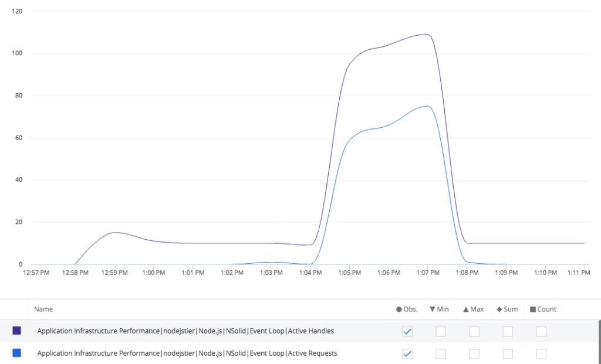
Task: Click the Obs. column header circle icon
Action: [x=399, y=309]
